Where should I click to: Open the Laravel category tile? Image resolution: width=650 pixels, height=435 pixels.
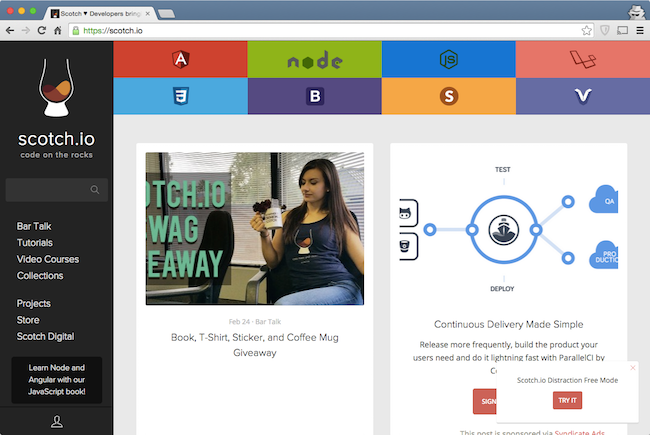click(583, 61)
